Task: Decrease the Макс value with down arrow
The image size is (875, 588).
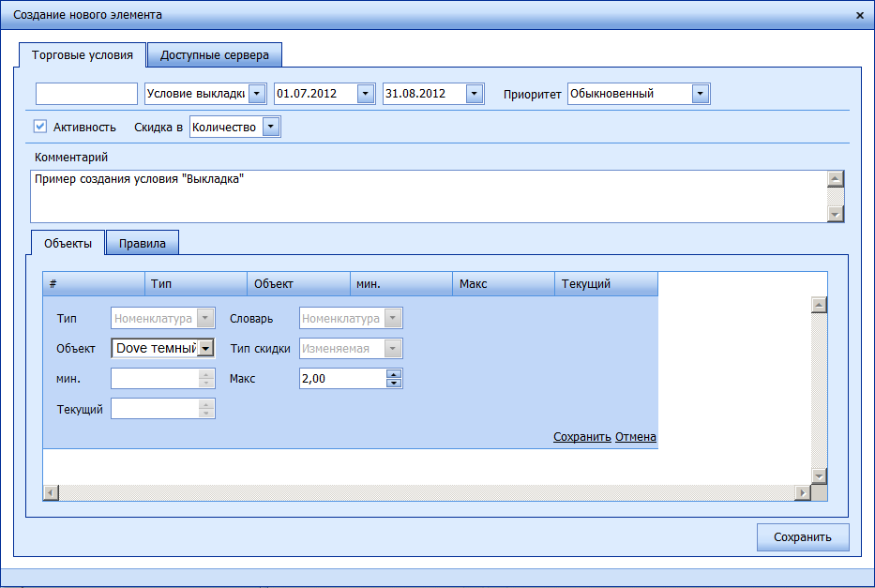Action: (394, 383)
